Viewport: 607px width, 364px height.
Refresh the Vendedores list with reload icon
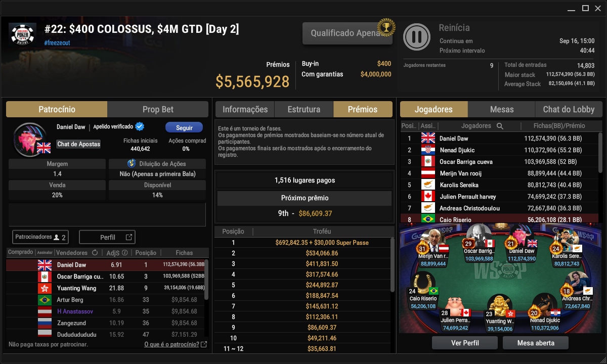click(x=95, y=253)
